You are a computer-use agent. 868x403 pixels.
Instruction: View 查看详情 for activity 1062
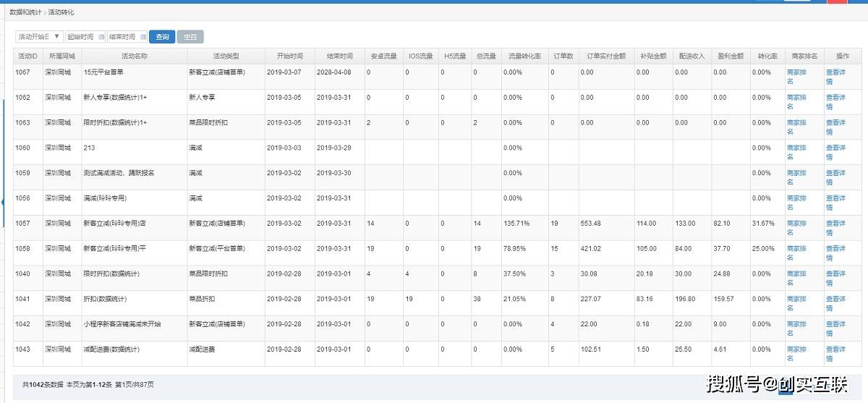tap(835, 102)
